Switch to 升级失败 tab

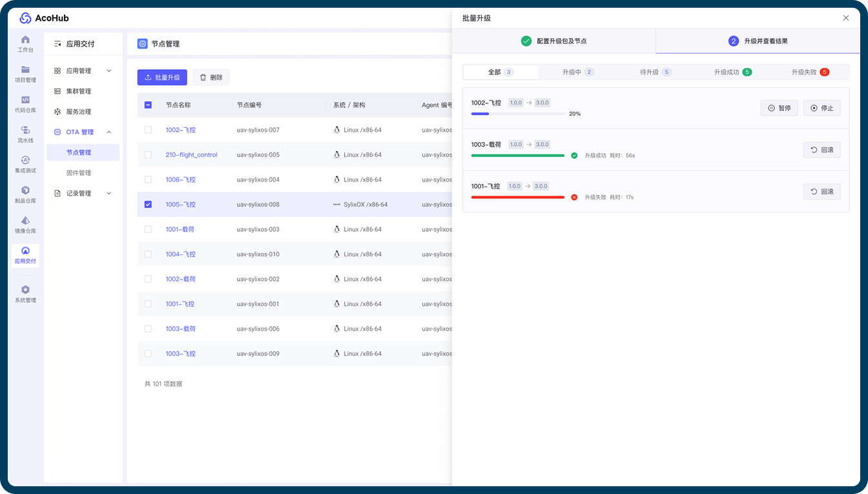click(x=811, y=72)
